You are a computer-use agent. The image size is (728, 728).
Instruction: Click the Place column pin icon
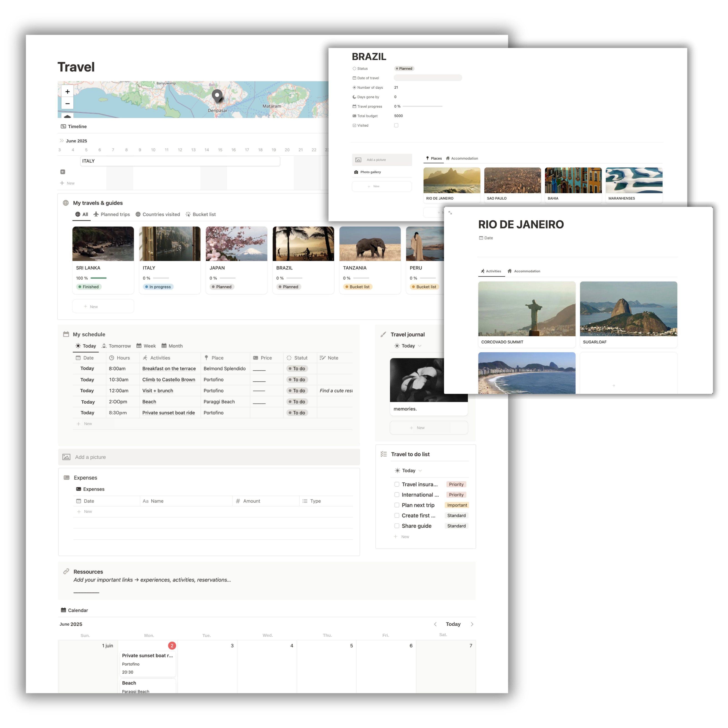(x=207, y=358)
